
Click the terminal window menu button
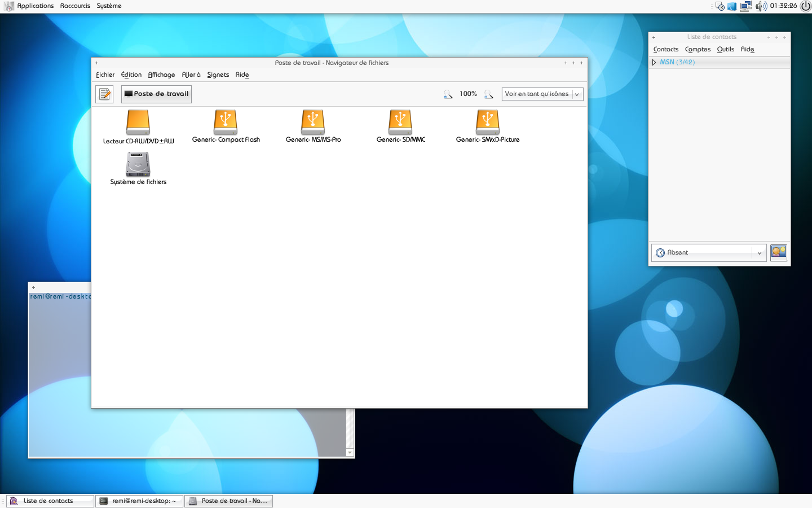coord(33,288)
